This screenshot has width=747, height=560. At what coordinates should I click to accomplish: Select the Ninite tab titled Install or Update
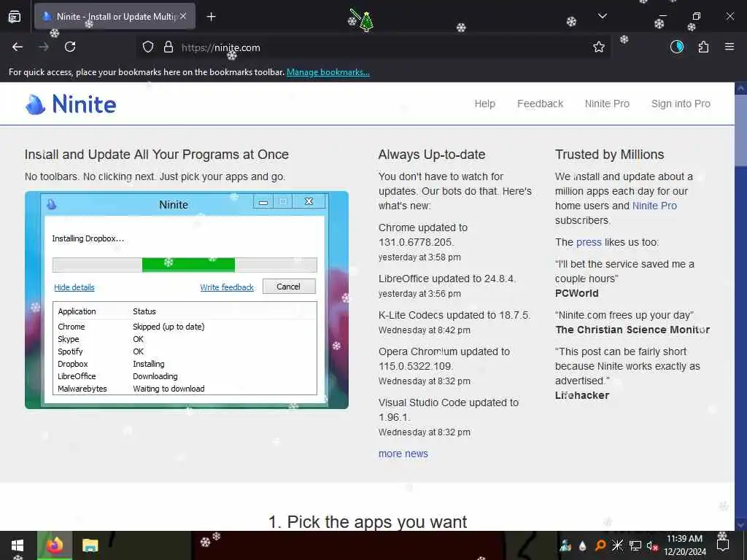pos(115,17)
